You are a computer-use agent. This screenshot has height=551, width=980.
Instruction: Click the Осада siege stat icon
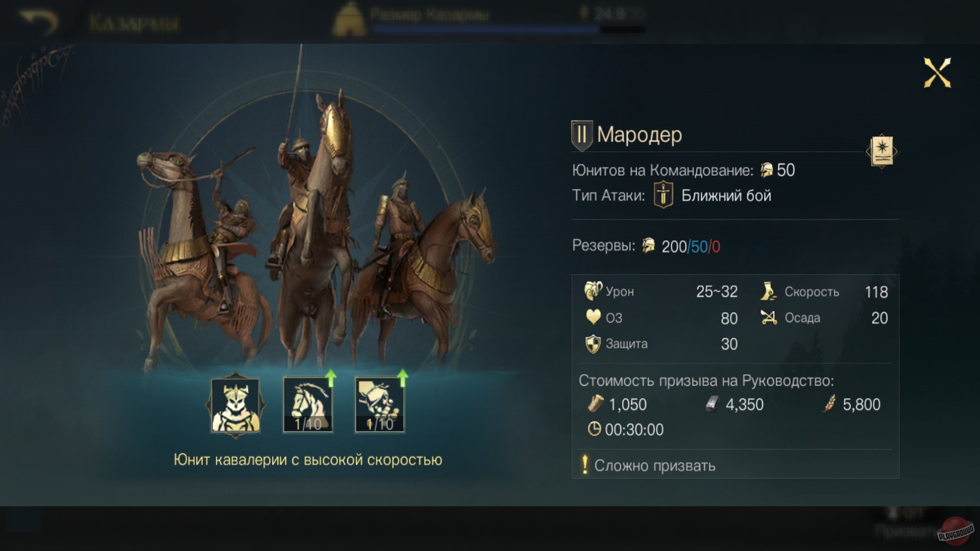click(769, 317)
